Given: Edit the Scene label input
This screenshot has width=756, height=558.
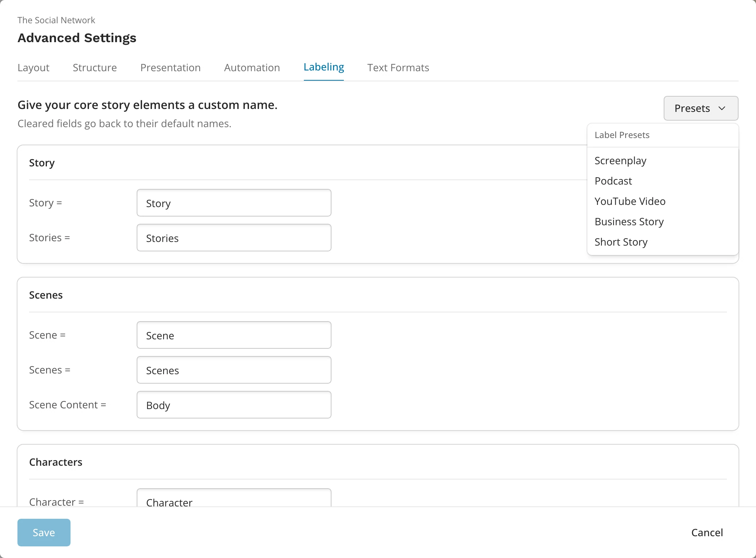Looking at the screenshot, I should [234, 335].
